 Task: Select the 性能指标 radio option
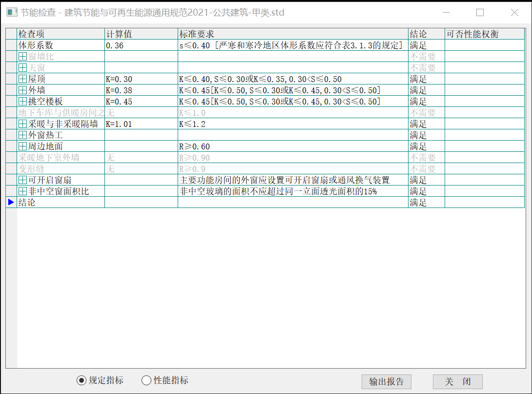point(146,380)
